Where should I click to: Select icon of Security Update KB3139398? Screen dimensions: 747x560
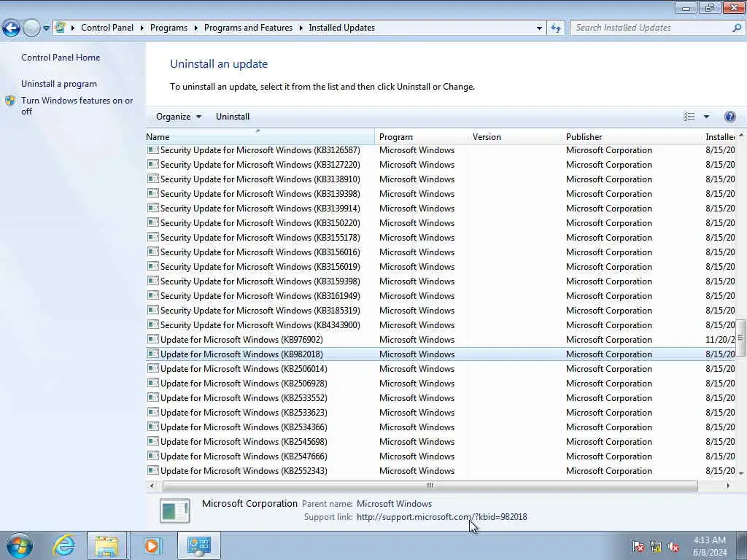tap(153, 194)
